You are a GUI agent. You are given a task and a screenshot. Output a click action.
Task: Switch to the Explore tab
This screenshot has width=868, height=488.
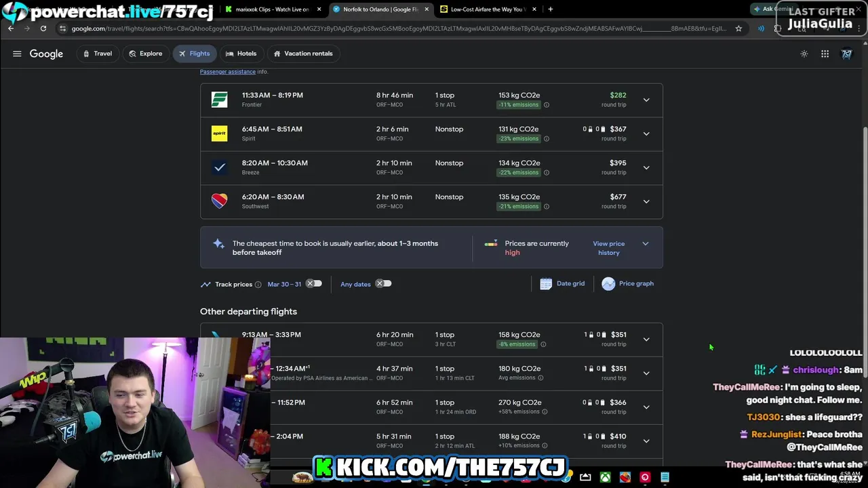tap(145, 54)
